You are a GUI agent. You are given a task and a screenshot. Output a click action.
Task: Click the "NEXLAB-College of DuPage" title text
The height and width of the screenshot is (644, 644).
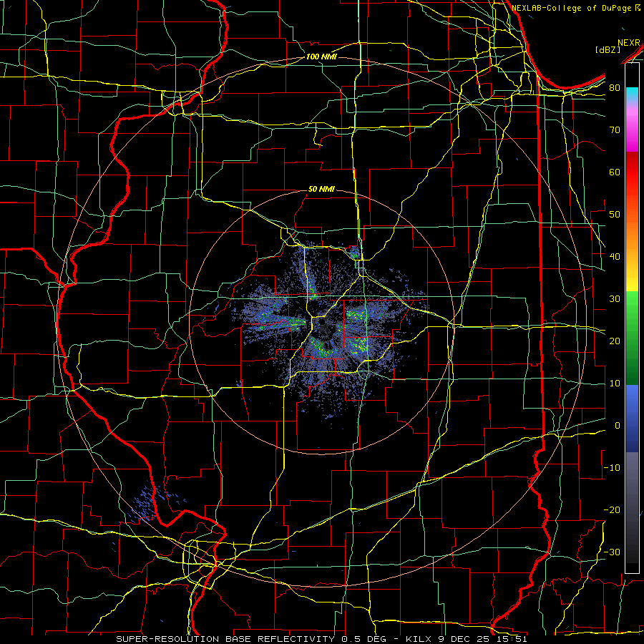pyautogui.click(x=572, y=8)
